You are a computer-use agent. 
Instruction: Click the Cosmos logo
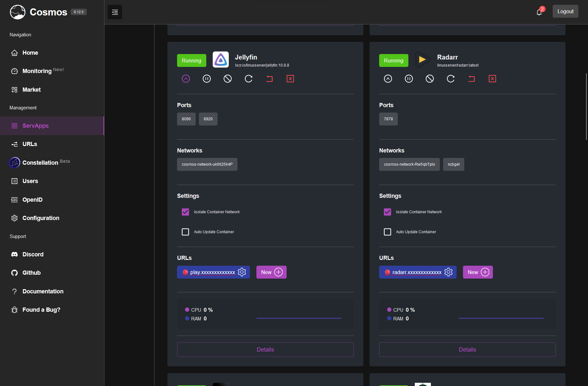(18, 12)
